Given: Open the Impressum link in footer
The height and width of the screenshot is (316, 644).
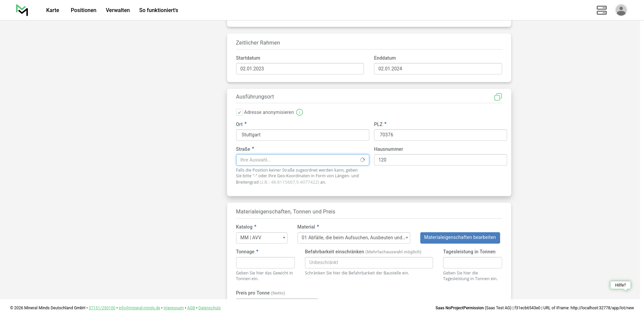Looking at the screenshot, I should tap(173, 308).
